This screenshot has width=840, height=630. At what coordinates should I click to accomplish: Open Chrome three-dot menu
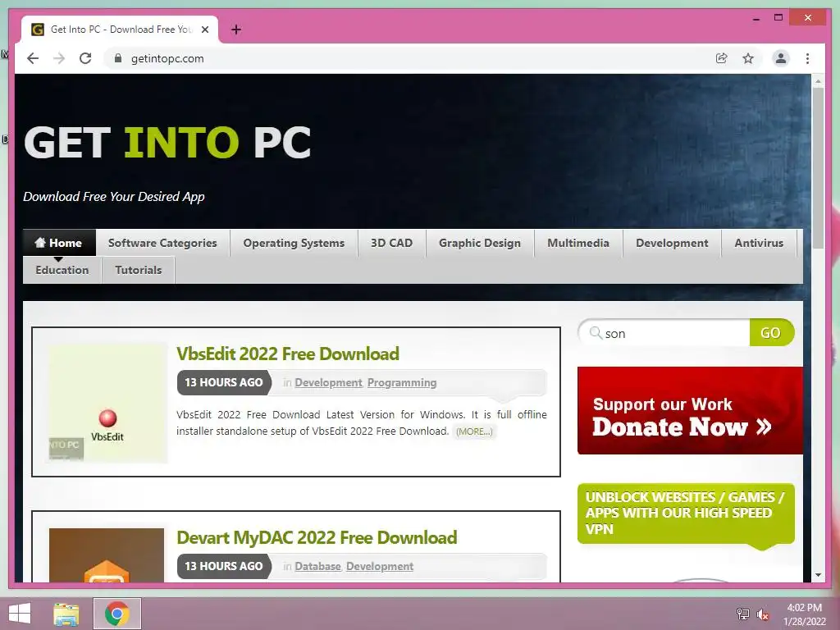807,58
